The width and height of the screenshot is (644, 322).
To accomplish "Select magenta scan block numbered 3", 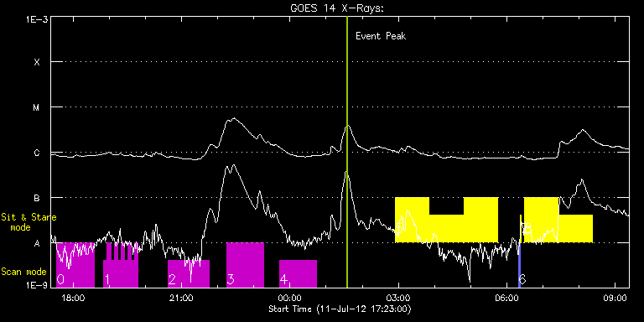I will pos(245,265).
